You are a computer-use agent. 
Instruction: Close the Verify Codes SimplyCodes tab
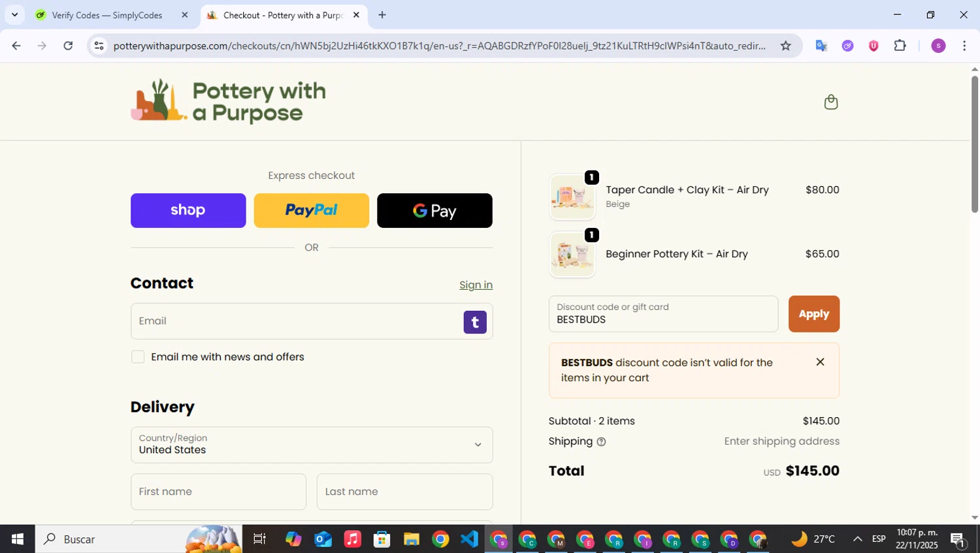185,15
